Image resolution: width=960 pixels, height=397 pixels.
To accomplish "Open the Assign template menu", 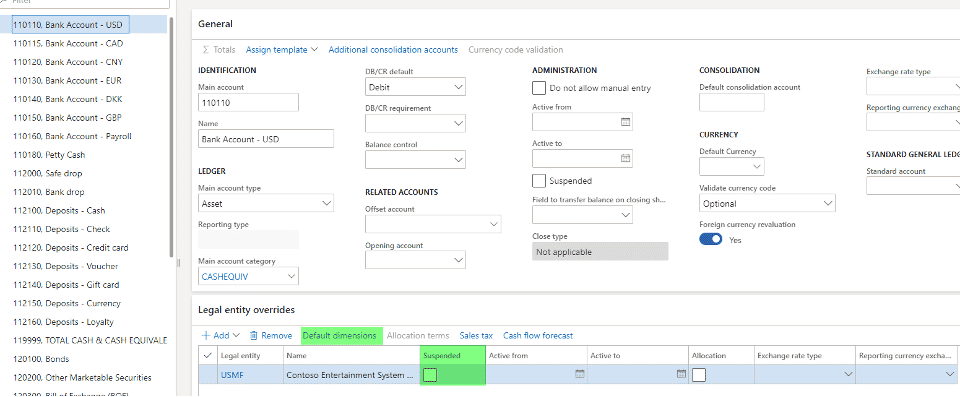I will pos(282,50).
